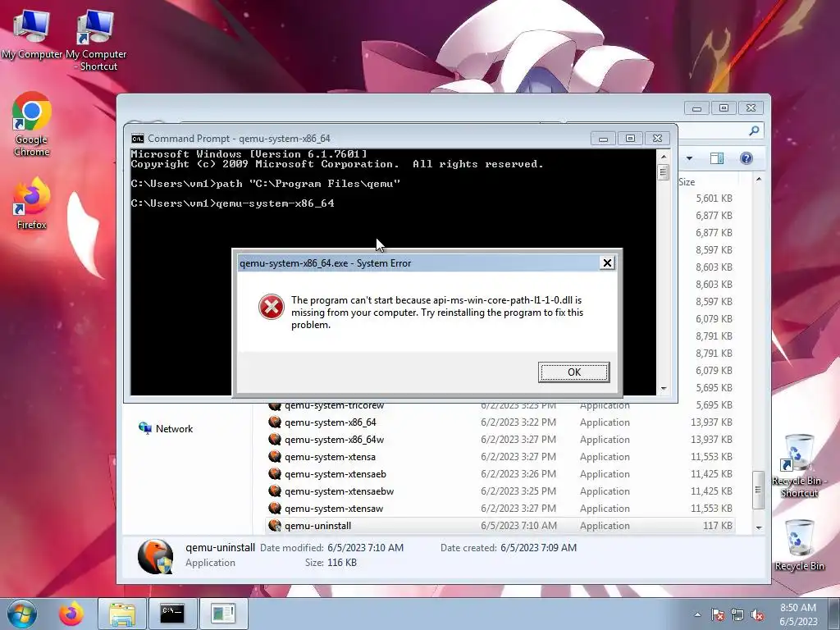Select qemu-system-x86_64w file row
The image size is (840, 630).
click(x=500, y=440)
